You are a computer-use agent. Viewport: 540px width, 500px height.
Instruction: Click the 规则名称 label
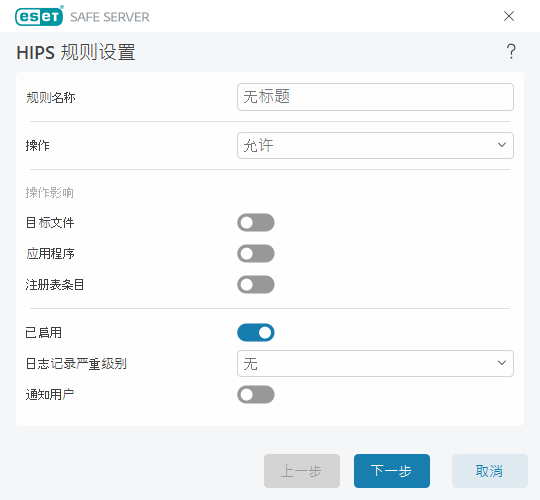click(51, 97)
